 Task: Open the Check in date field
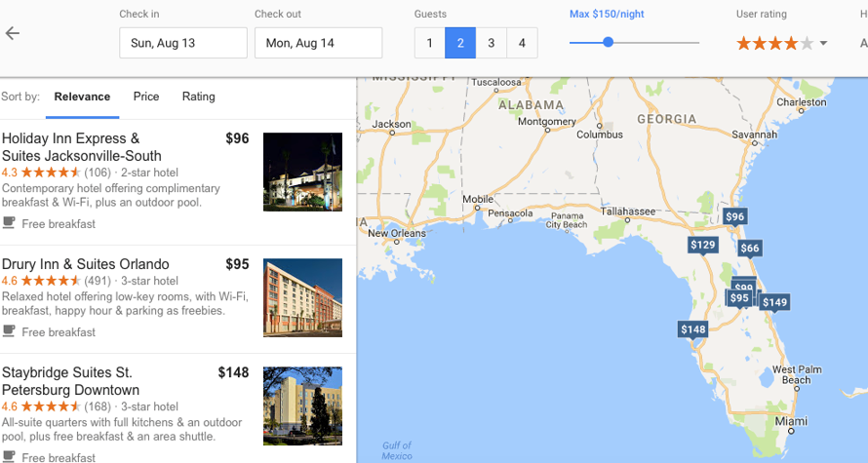[183, 43]
